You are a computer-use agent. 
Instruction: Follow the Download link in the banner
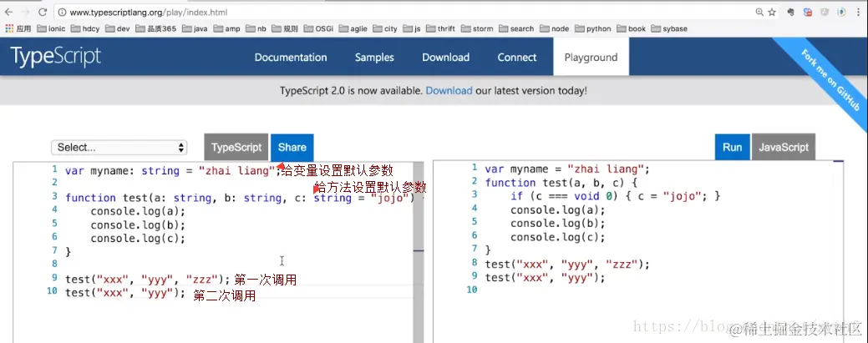(449, 90)
